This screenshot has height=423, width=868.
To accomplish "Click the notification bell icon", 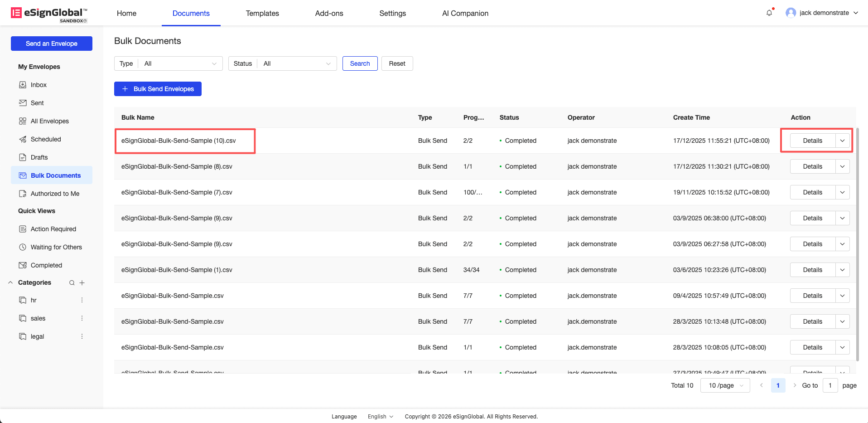I will point(769,13).
